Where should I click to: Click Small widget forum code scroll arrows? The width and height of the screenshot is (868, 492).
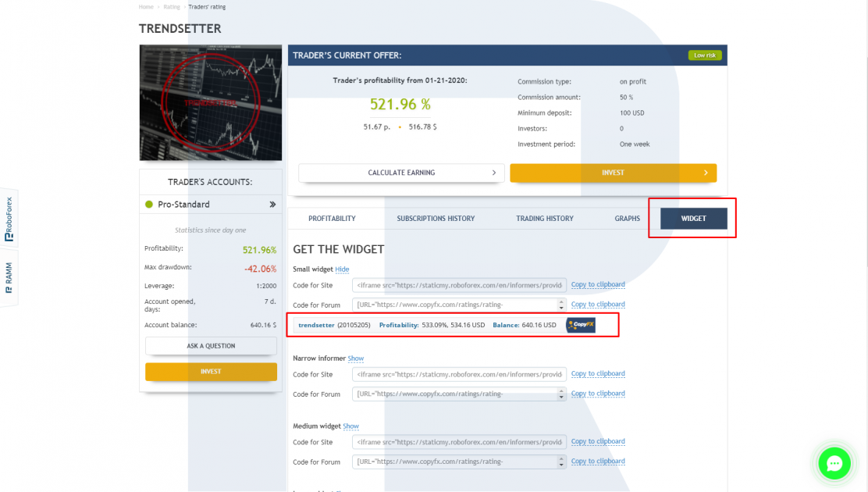[561, 305]
